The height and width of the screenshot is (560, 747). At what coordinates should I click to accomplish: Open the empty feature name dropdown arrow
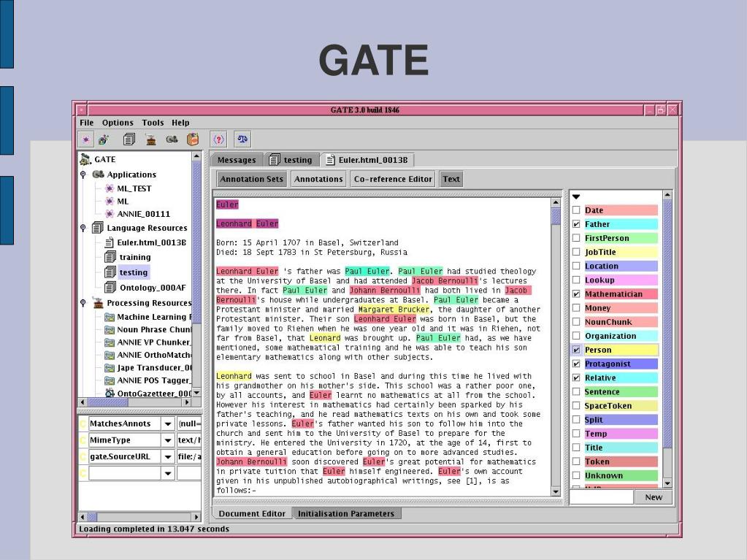point(168,473)
